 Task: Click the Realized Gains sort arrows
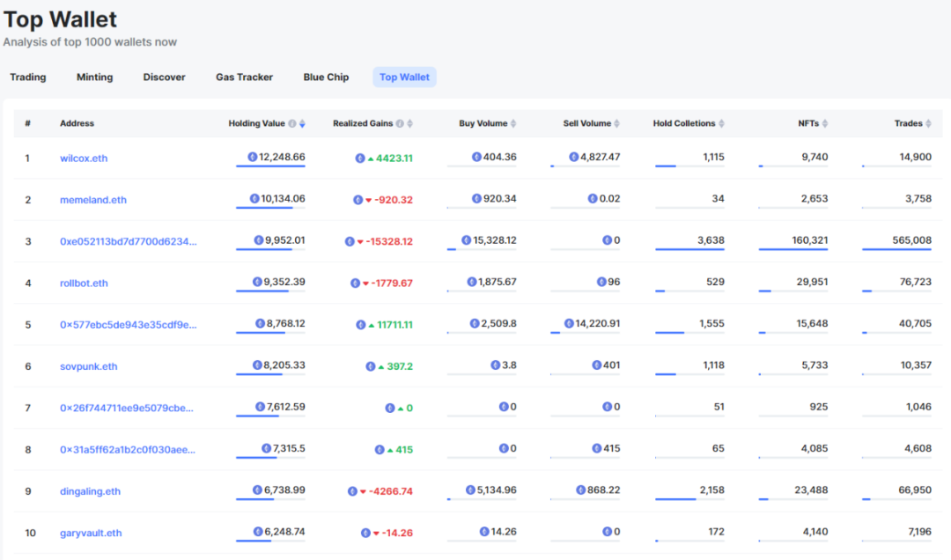[x=410, y=124]
